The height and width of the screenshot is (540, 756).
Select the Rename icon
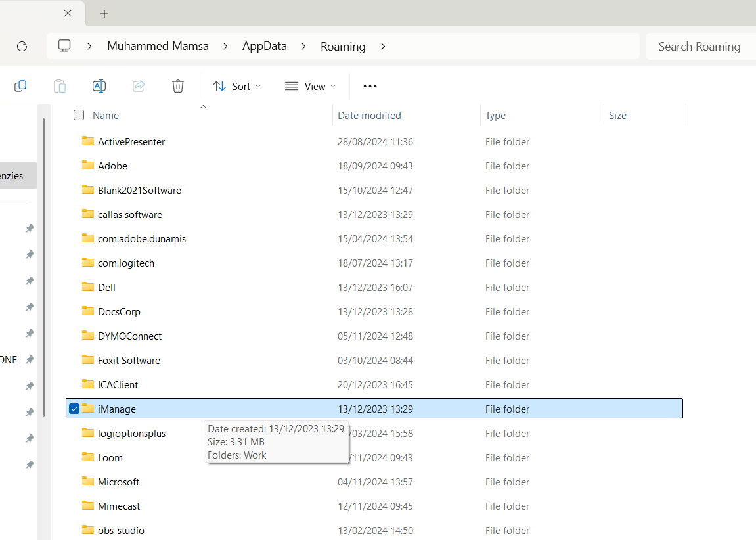[x=99, y=86]
